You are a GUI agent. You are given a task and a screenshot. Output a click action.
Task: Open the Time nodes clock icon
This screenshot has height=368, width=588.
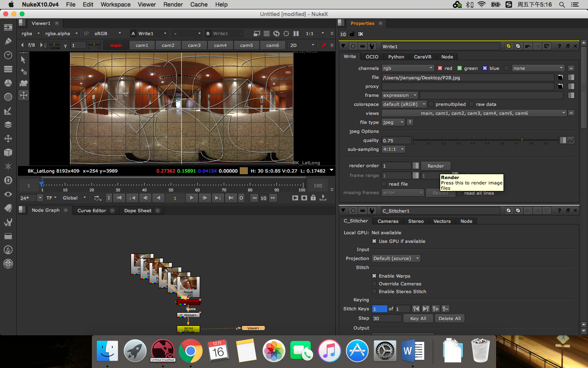point(8,55)
